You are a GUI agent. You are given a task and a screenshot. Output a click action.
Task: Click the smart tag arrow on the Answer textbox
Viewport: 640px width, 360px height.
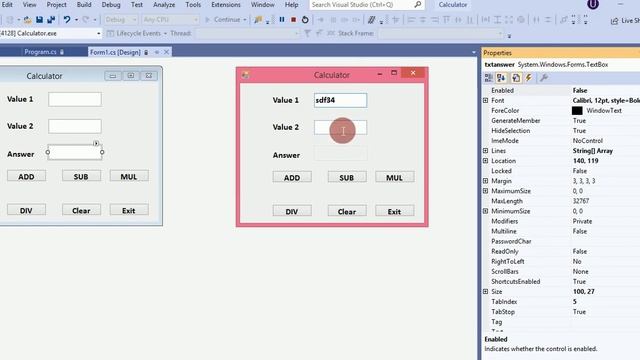(96, 143)
